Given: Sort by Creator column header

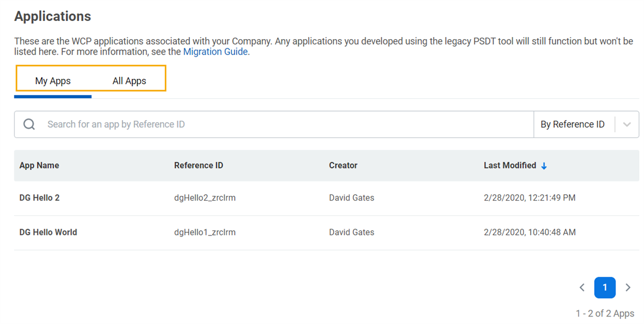Looking at the screenshot, I should point(343,165).
